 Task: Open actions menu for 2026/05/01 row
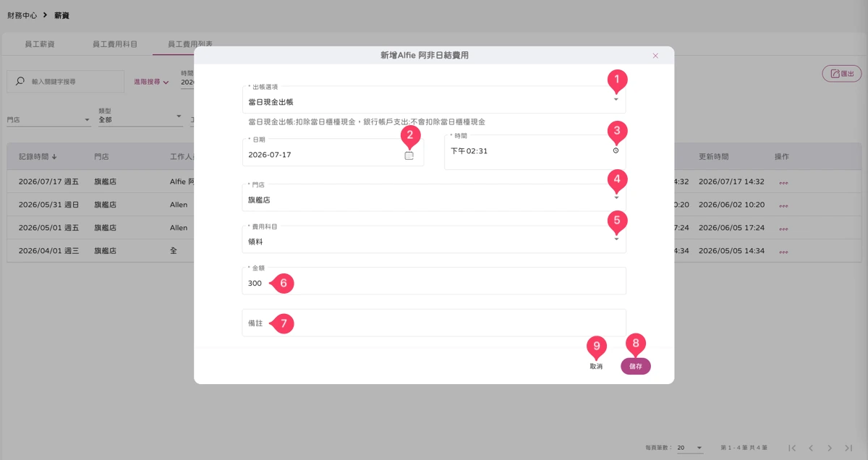point(783,228)
